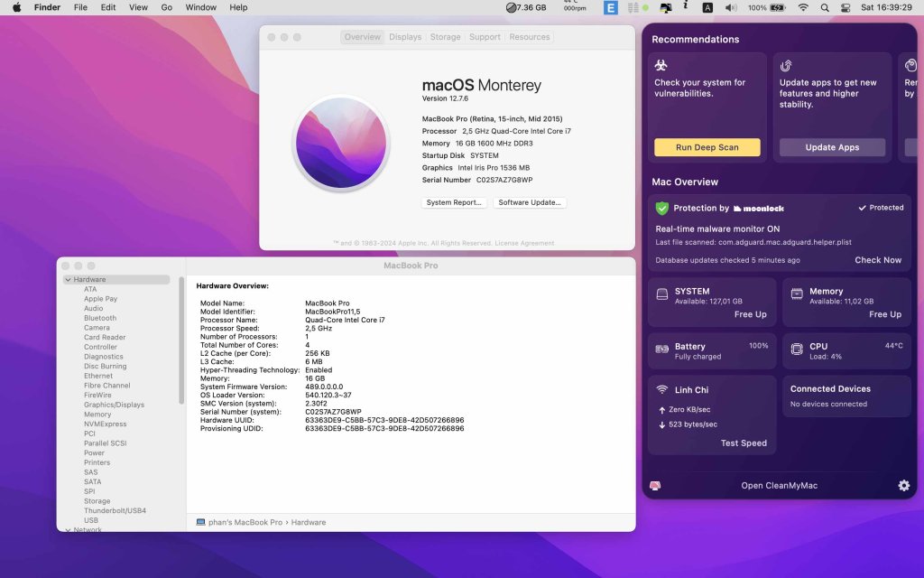This screenshot has height=578, width=924.
Task: Open Control Center from menu bar
Action: (x=845, y=7)
